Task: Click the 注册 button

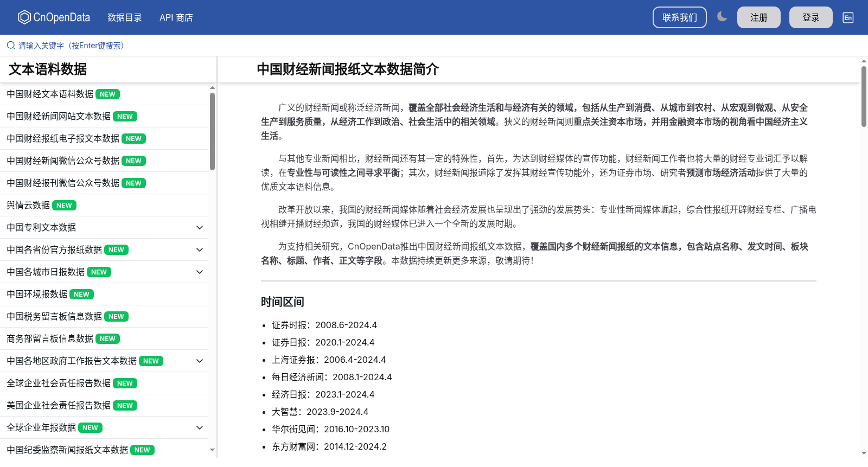Action: (759, 17)
